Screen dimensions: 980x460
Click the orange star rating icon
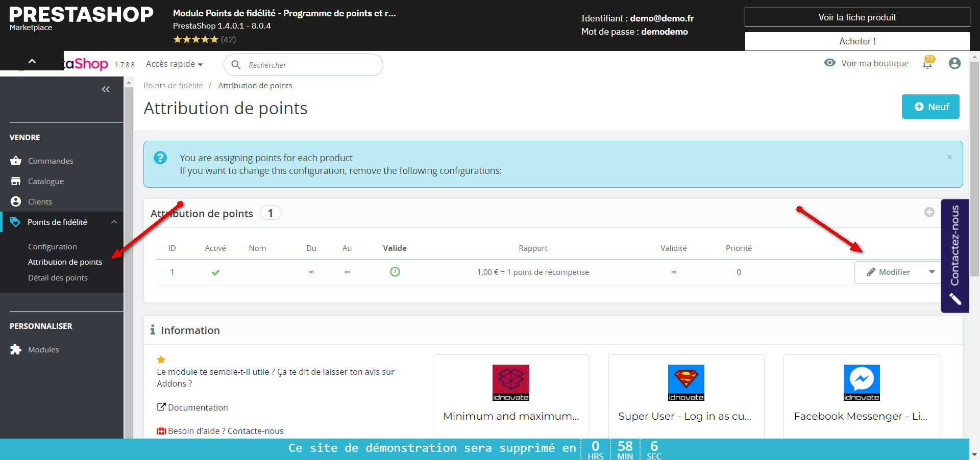coord(161,360)
